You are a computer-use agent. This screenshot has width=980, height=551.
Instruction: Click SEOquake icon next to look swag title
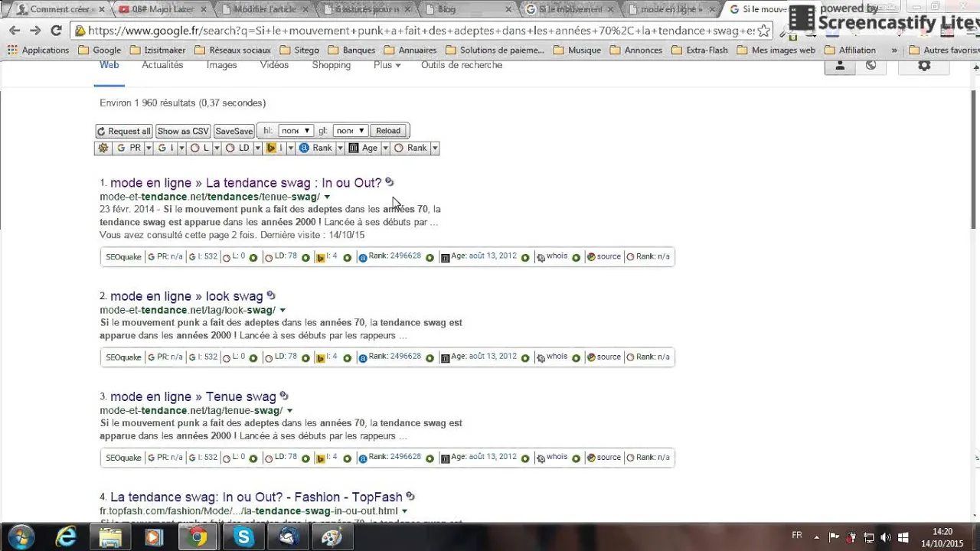[271, 295]
